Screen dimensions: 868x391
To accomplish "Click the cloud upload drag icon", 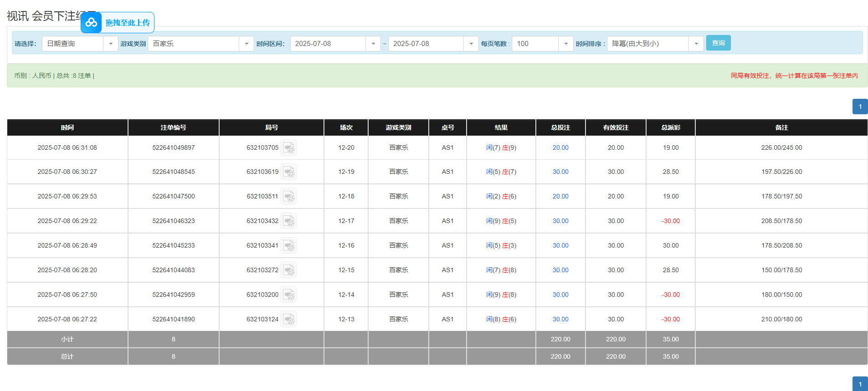I will click(91, 22).
